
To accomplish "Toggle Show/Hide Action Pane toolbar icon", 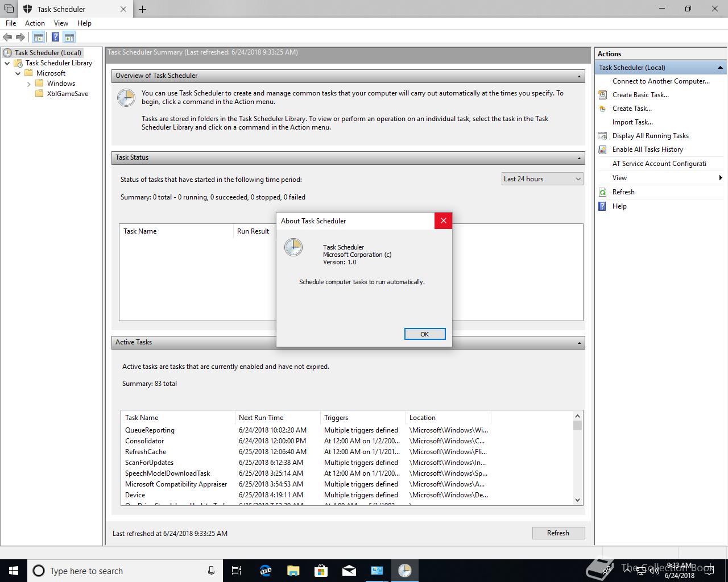I will tap(69, 38).
